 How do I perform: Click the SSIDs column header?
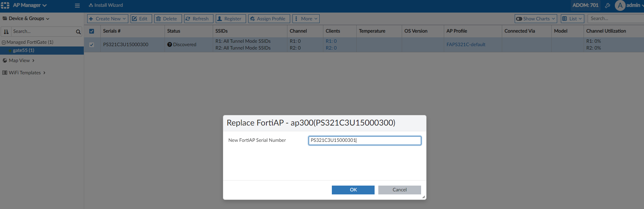coord(222,31)
